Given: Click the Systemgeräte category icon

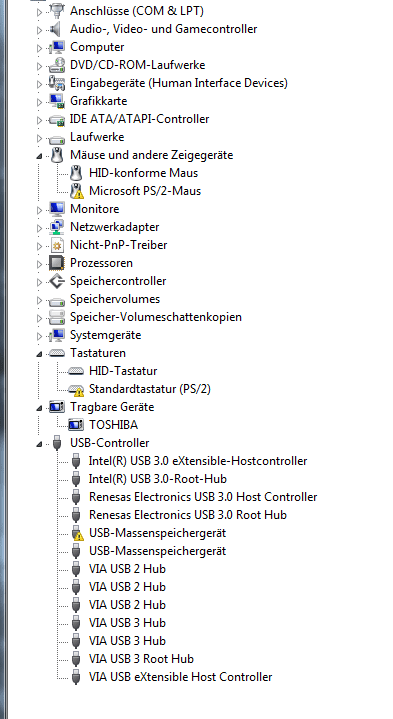Looking at the screenshot, I should [x=57, y=335].
